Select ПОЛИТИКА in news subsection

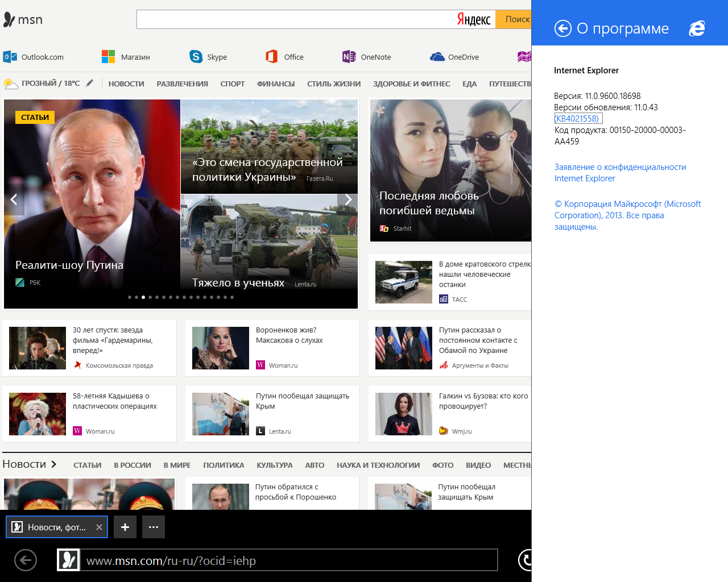pyautogui.click(x=224, y=465)
